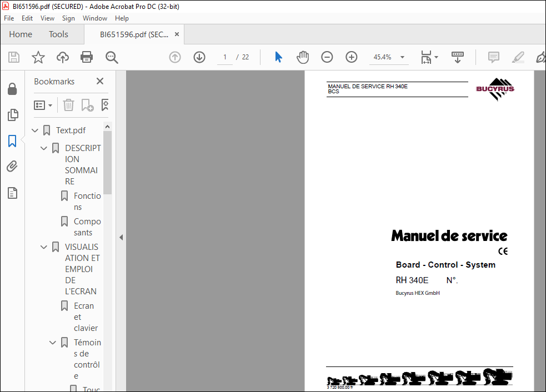Collapse the Text.pdf bookmark
Screen dimensions: 546x392
coord(35,130)
